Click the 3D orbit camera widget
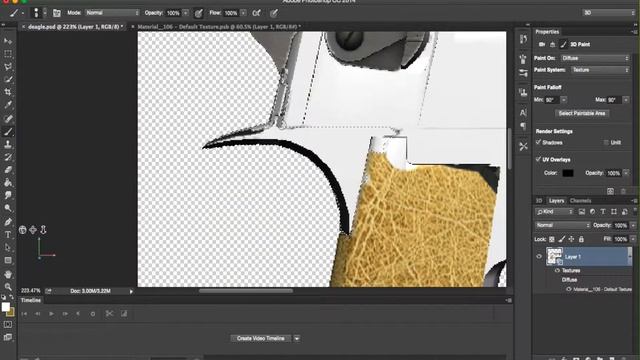 pos(22,230)
